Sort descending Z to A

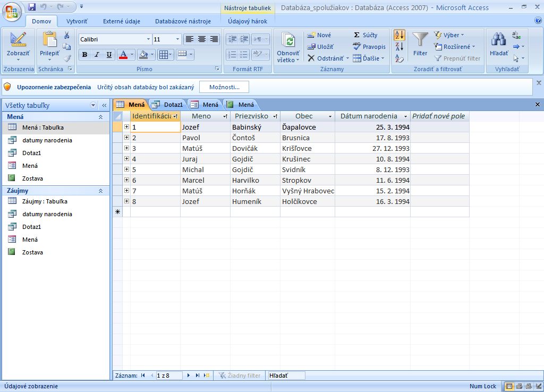pyautogui.click(x=399, y=47)
